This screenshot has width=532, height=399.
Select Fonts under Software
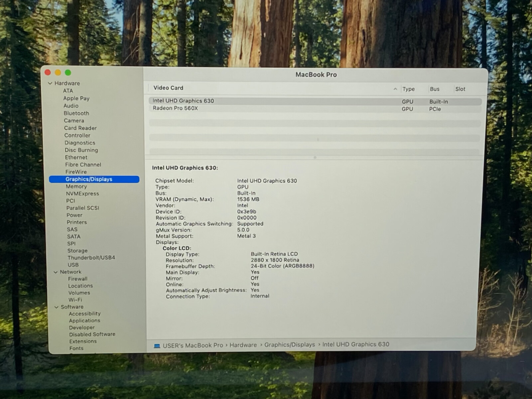point(76,348)
